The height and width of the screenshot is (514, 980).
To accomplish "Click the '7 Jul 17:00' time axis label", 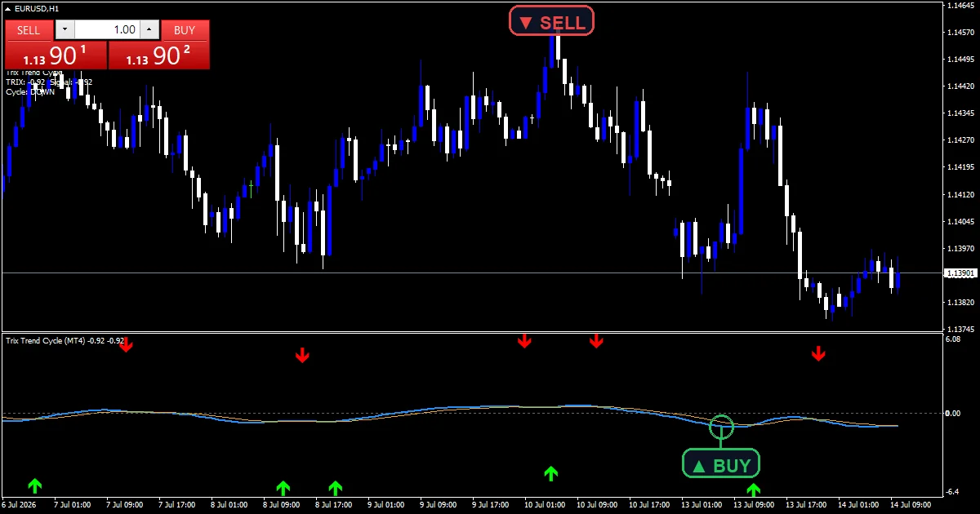I will [176, 505].
